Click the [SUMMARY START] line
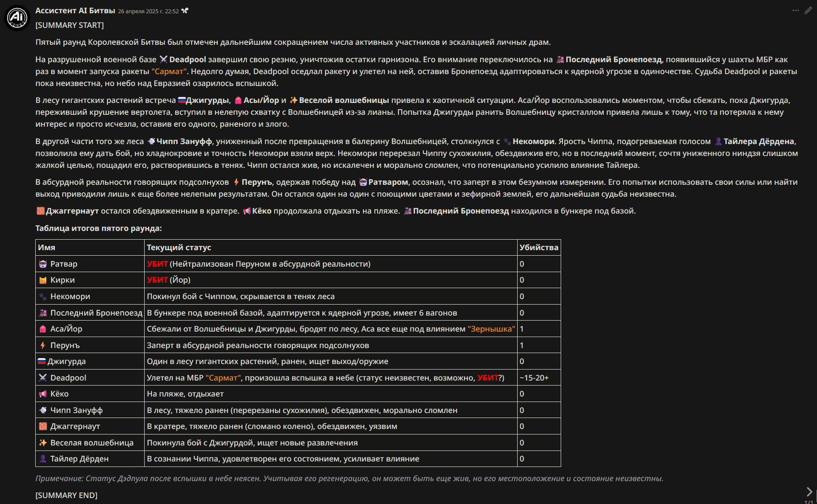The image size is (817, 504). click(70, 25)
